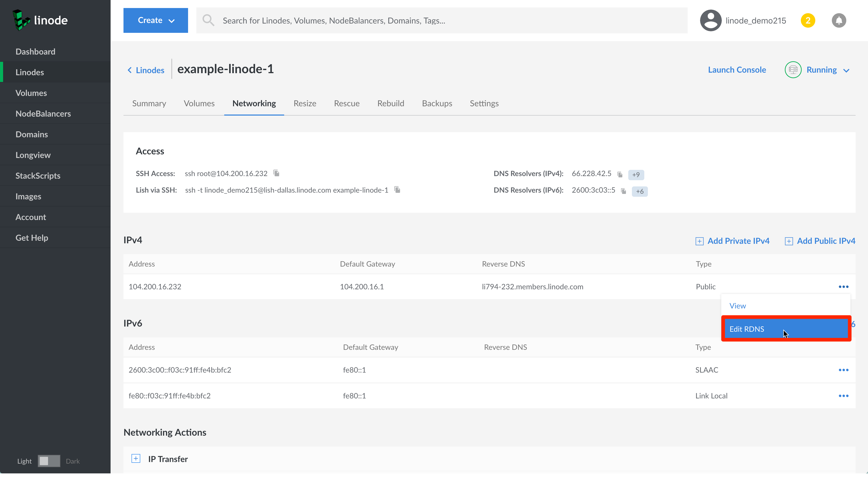The height and width of the screenshot is (484, 868).
Task: Open the Create dropdown
Action: tap(155, 20)
